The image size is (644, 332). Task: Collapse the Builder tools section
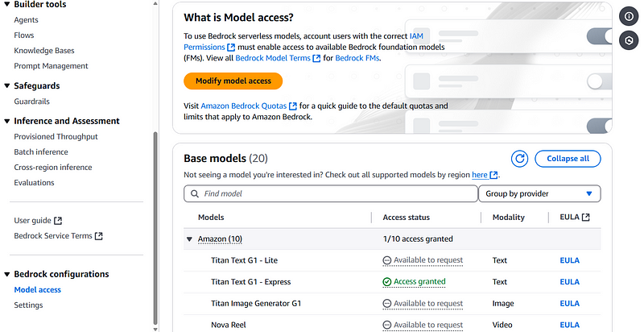[x=7, y=4]
